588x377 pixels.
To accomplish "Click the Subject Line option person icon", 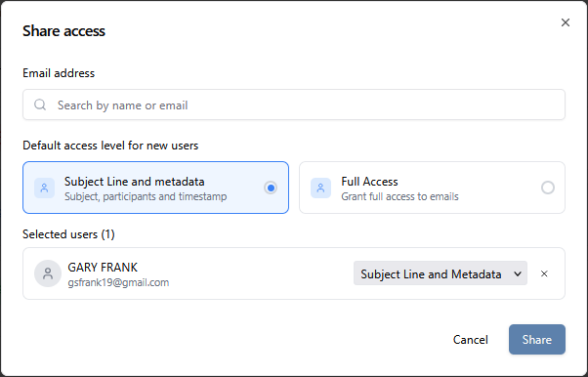I will pyautogui.click(x=44, y=188).
